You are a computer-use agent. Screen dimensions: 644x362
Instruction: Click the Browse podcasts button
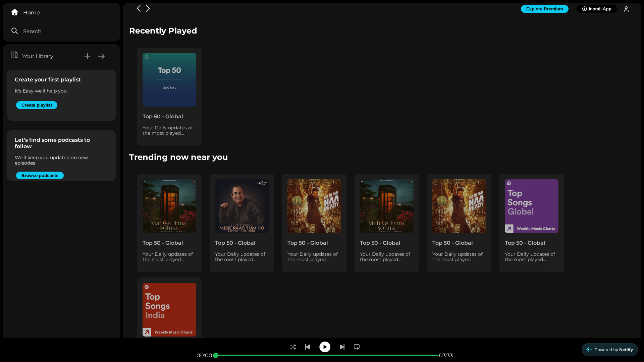(x=40, y=176)
